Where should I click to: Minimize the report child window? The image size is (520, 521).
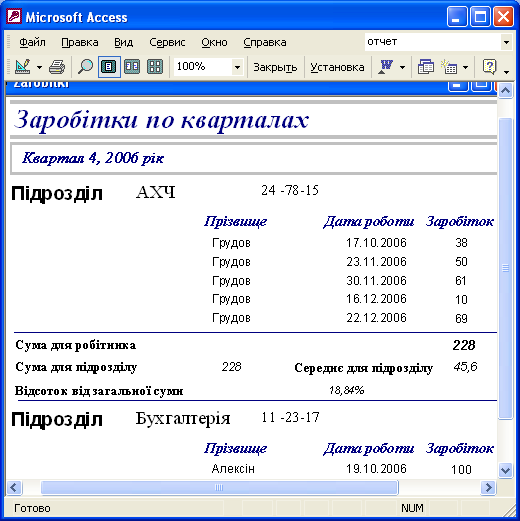click(x=458, y=86)
